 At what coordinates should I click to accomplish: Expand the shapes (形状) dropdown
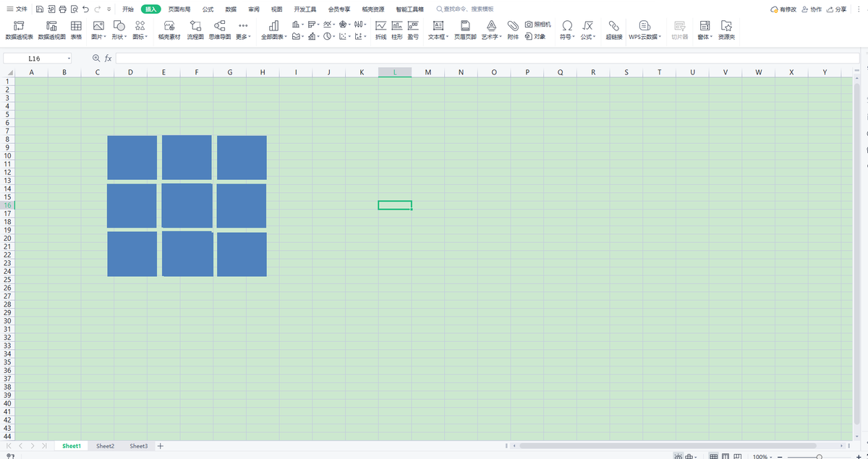coord(118,29)
